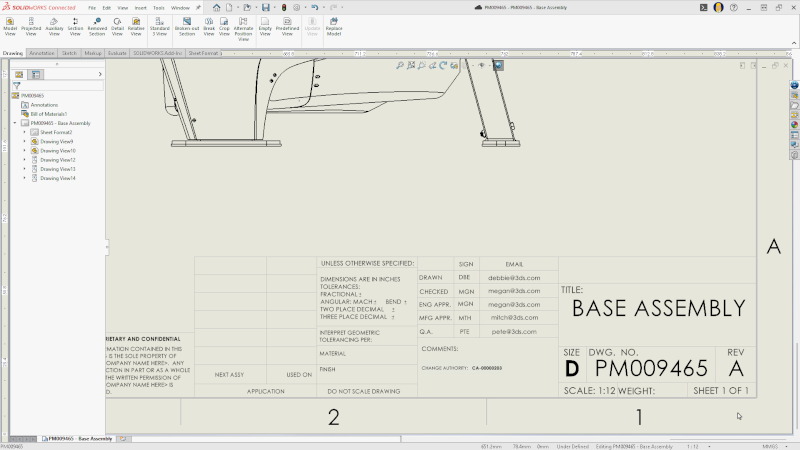Select the Base Assembly sheet tab at bottom

79,439
